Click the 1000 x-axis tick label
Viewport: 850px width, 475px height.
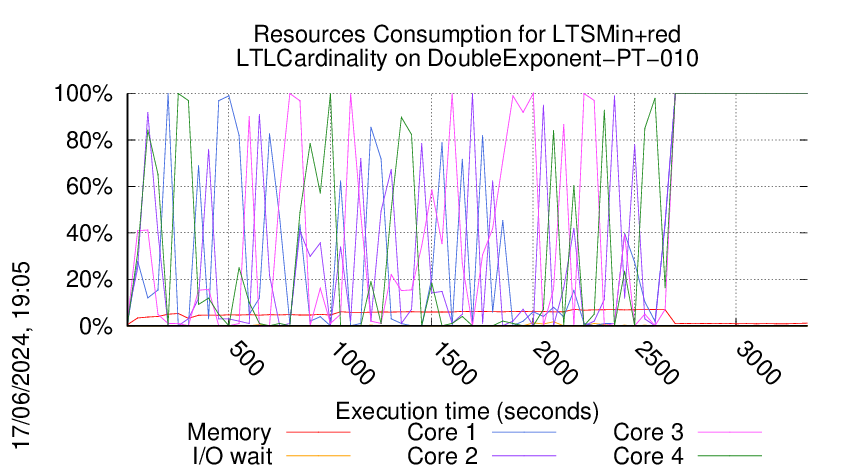pyautogui.click(x=352, y=363)
